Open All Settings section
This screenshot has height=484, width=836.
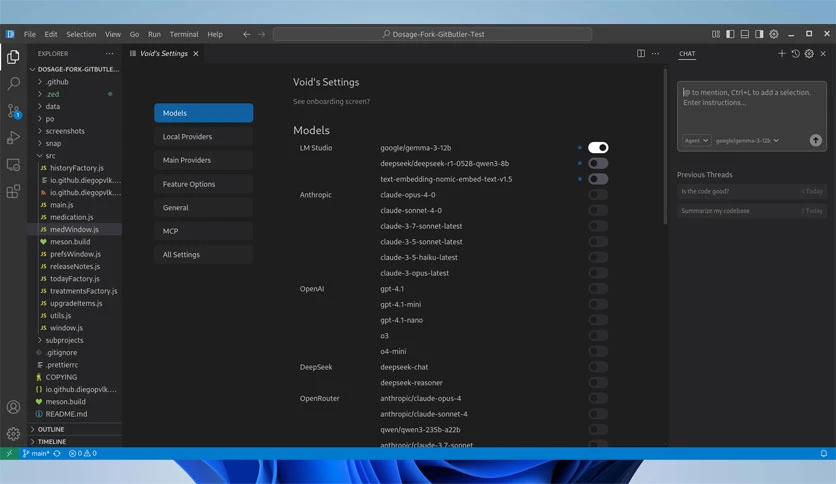[204, 254]
